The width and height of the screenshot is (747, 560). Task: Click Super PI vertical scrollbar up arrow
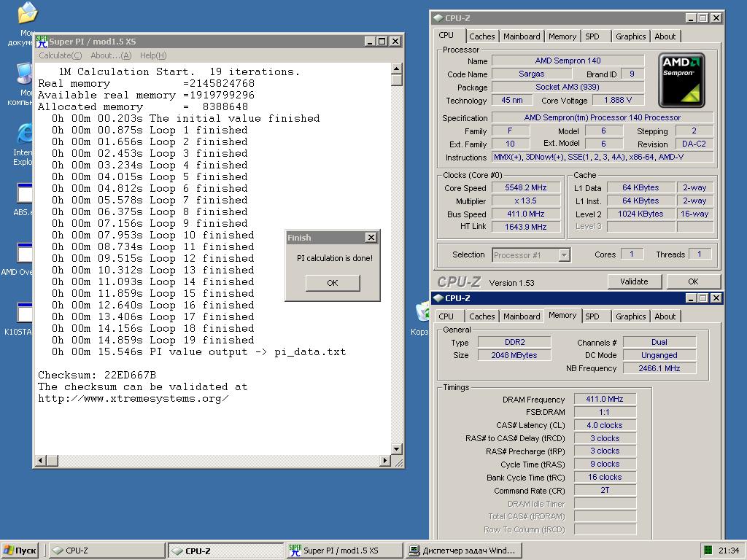pos(396,69)
